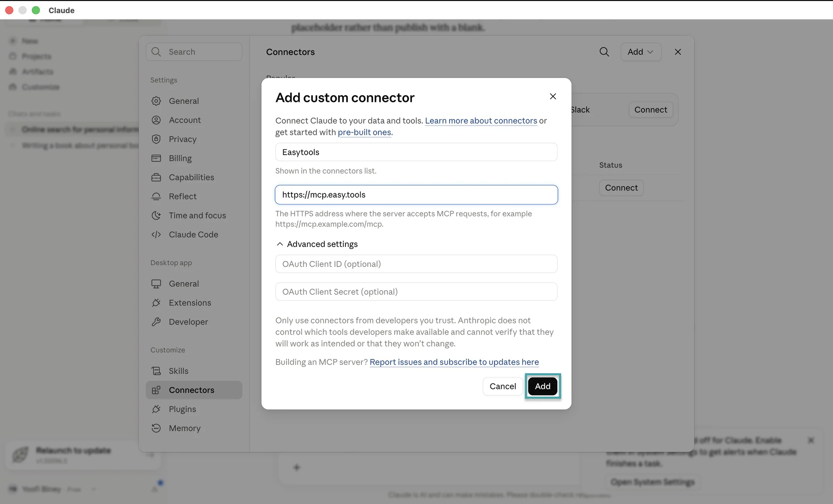
Task: Click the Add button in the dialog
Action: click(542, 386)
